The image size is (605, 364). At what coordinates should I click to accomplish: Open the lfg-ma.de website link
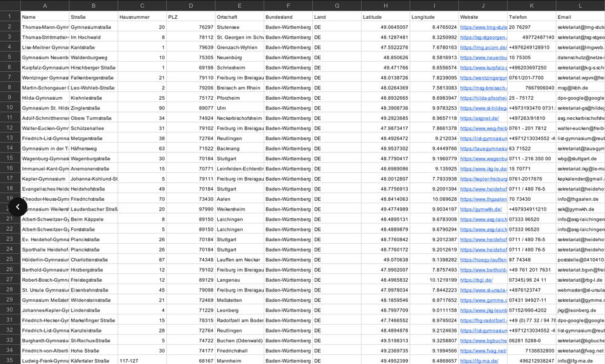point(479,361)
